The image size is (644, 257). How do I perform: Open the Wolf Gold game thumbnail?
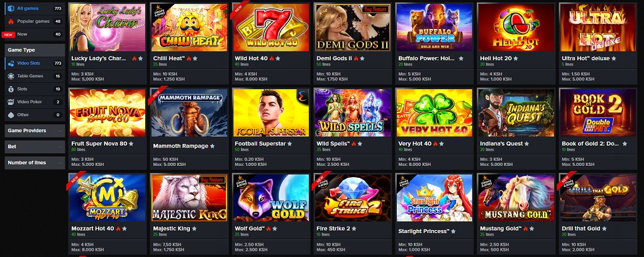point(271,197)
